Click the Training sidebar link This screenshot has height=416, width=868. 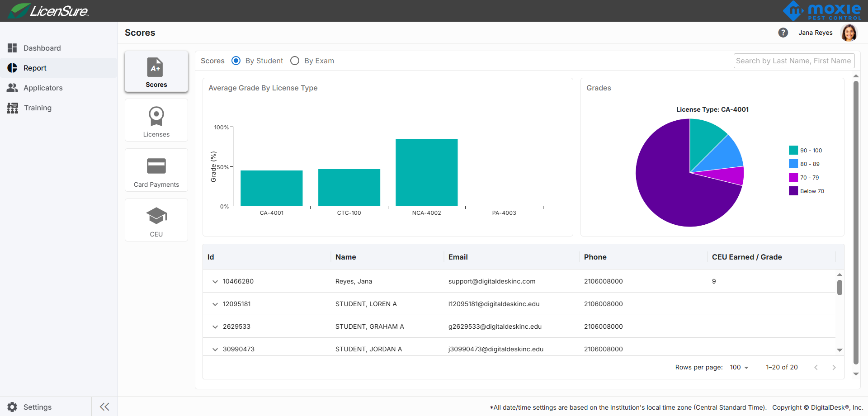click(38, 108)
